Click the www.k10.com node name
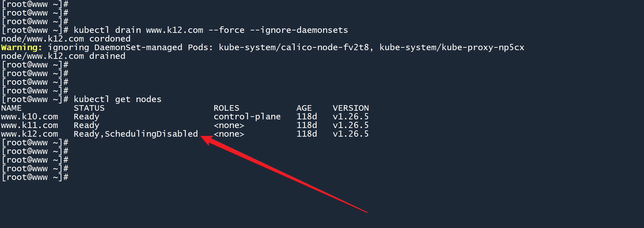This screenshot has width=644, height=228. (29, 117)
